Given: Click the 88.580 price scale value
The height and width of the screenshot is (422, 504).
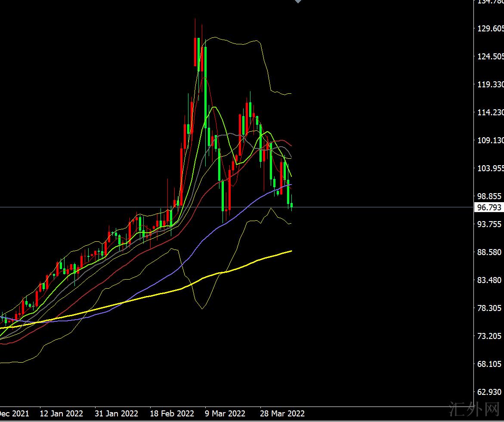Looking at the screenshot, I should [490, 252].
